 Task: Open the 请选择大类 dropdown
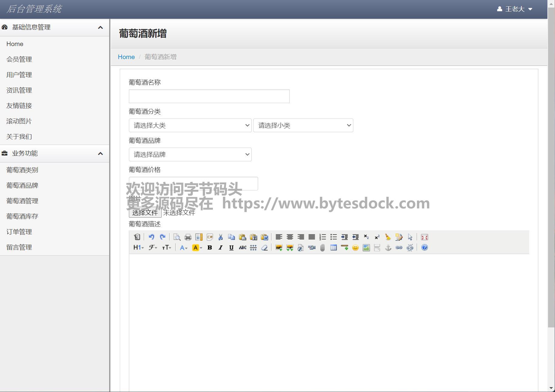click(x=190, y=125)
